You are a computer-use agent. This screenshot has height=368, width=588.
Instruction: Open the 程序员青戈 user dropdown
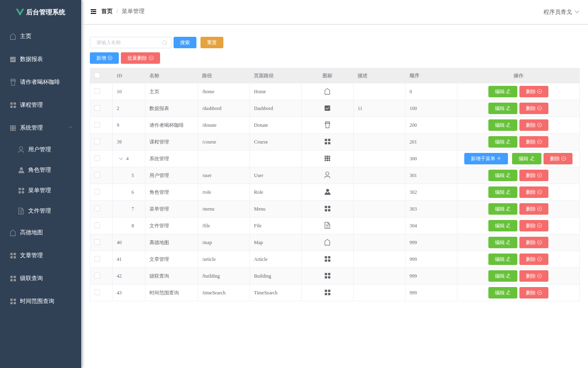pos(561,12)
